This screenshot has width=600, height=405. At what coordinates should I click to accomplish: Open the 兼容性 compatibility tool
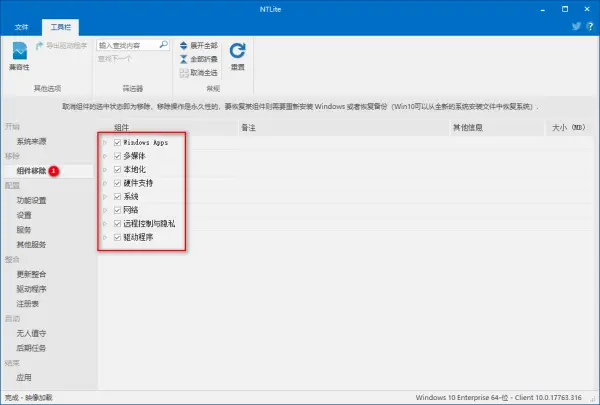click(19, 56)
